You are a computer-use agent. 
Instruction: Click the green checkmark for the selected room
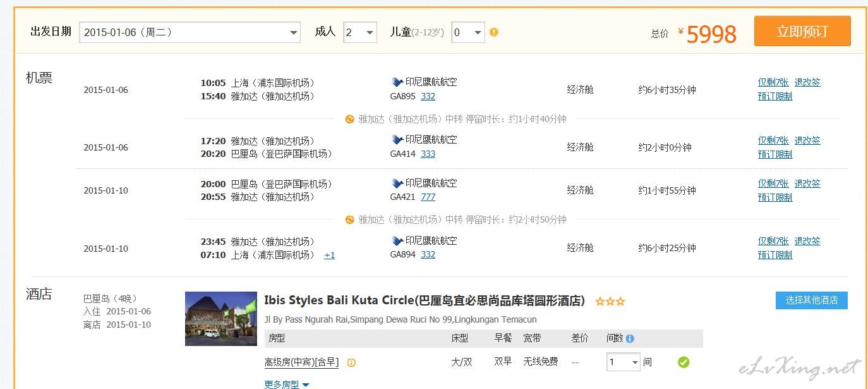coord(684,362)
